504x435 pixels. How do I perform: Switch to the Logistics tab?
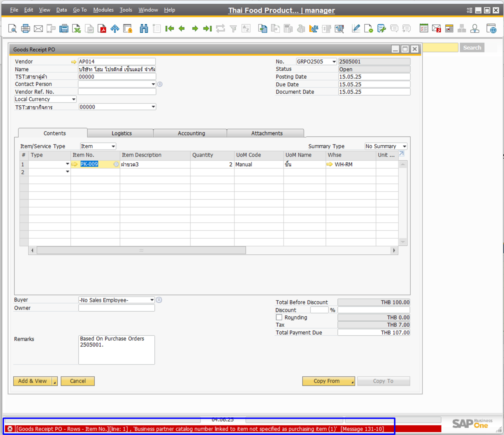coord(121,133)
